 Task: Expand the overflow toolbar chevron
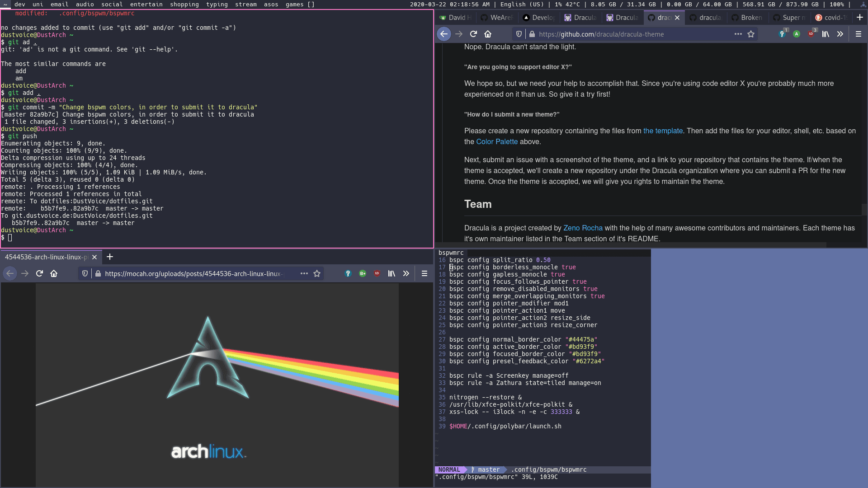pyautogui.click(x=840, y=34)
